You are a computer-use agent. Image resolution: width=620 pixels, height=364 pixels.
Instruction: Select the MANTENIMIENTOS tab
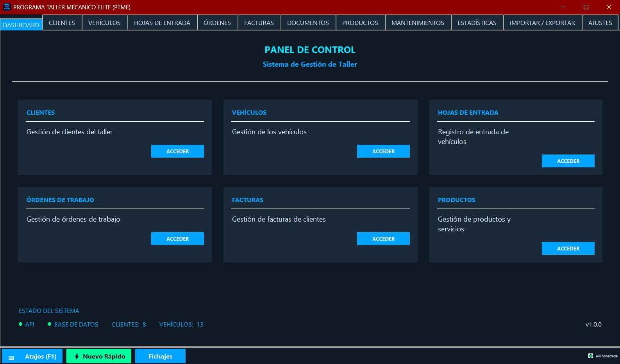pos(418,23)
